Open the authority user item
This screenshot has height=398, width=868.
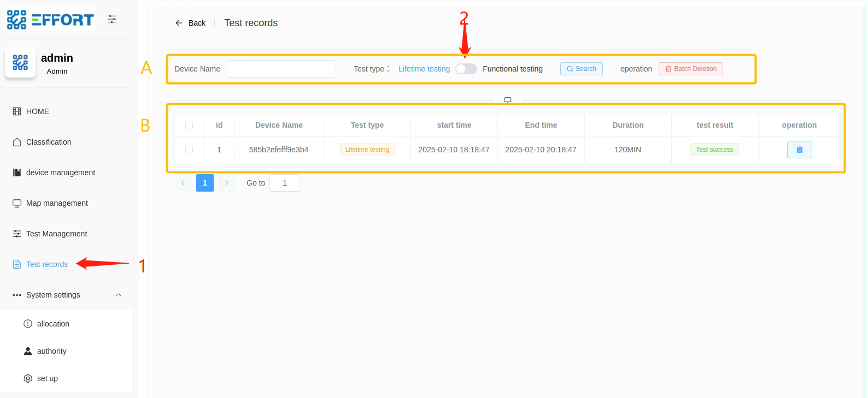coord(51,351)
